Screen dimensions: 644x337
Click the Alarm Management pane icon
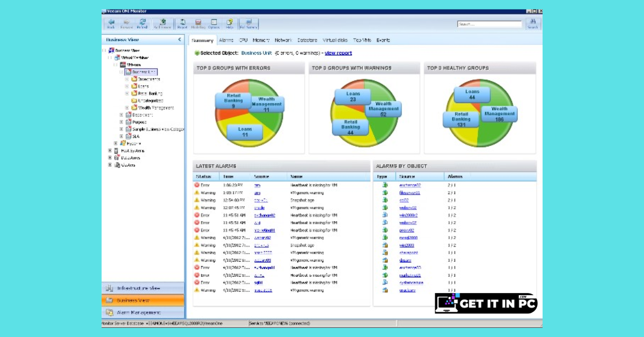[109, 312]
